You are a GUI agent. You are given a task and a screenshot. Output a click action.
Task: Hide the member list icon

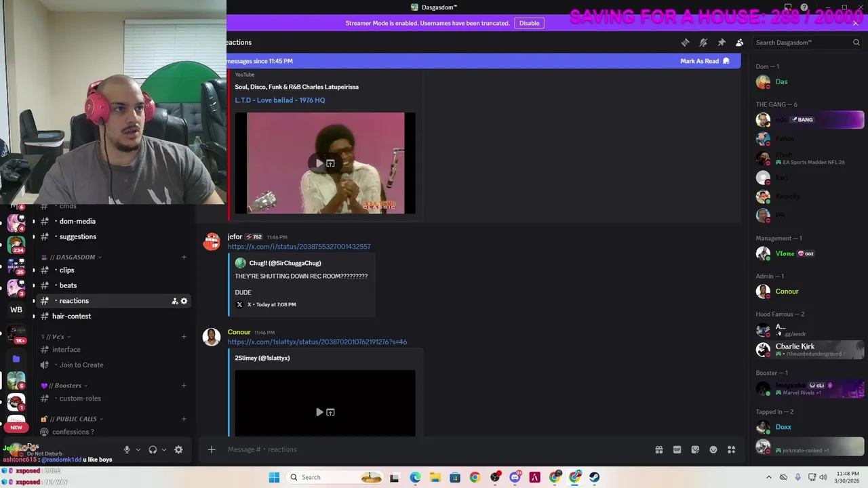740,42
